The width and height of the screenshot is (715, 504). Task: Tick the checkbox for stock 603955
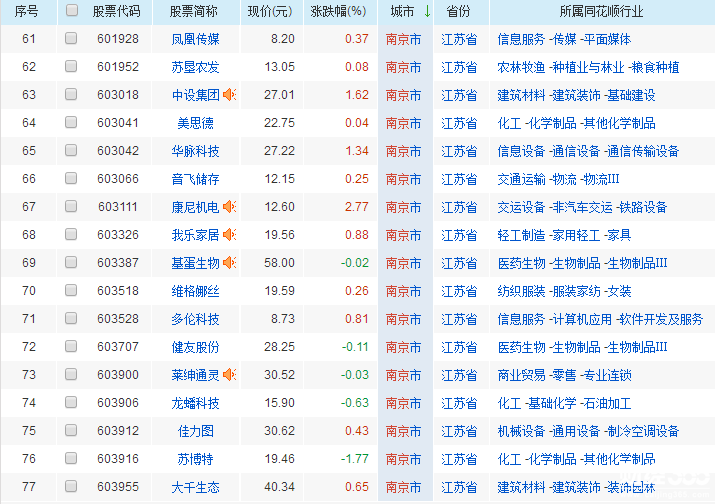(x=71, y=487)
